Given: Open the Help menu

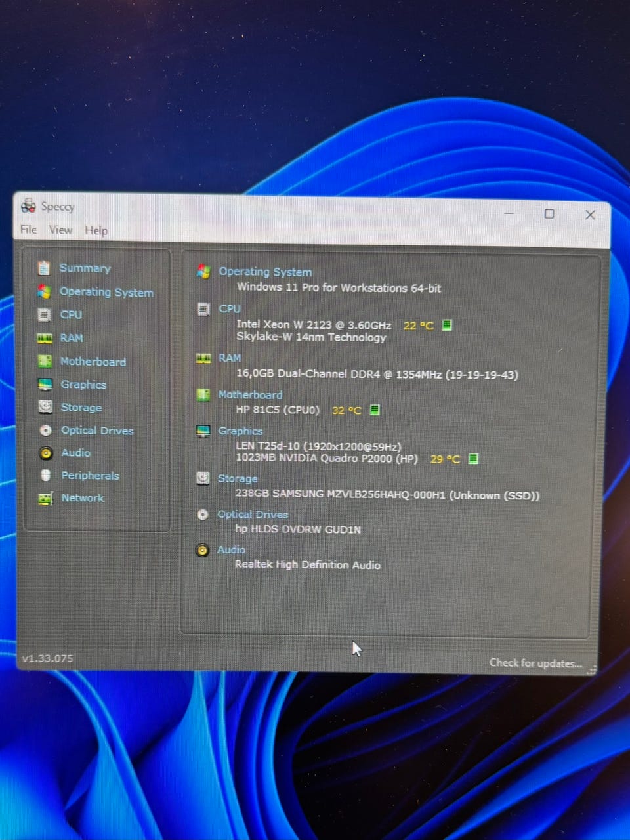Looking at the screenshot, I should pos(96,230).
